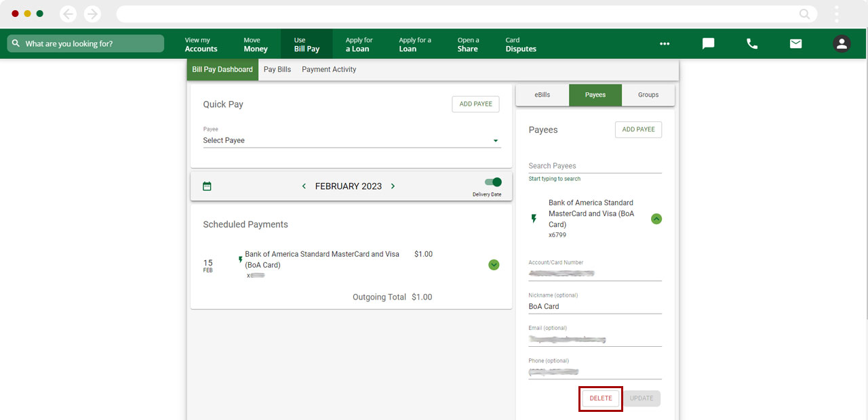Viewport: 868px width, 420px height.
Task: Click the Update button
Action: click(642, 398)
